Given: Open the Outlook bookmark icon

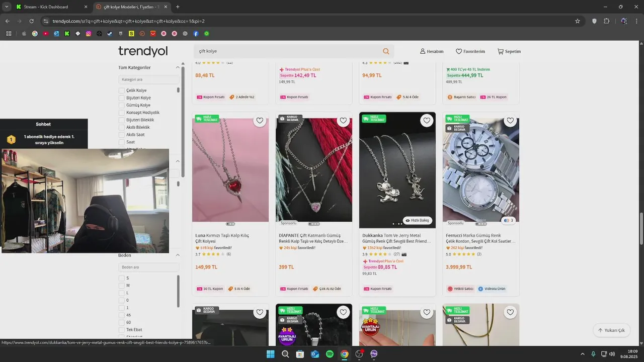Looking at the screenshot, I should [56, 34].
